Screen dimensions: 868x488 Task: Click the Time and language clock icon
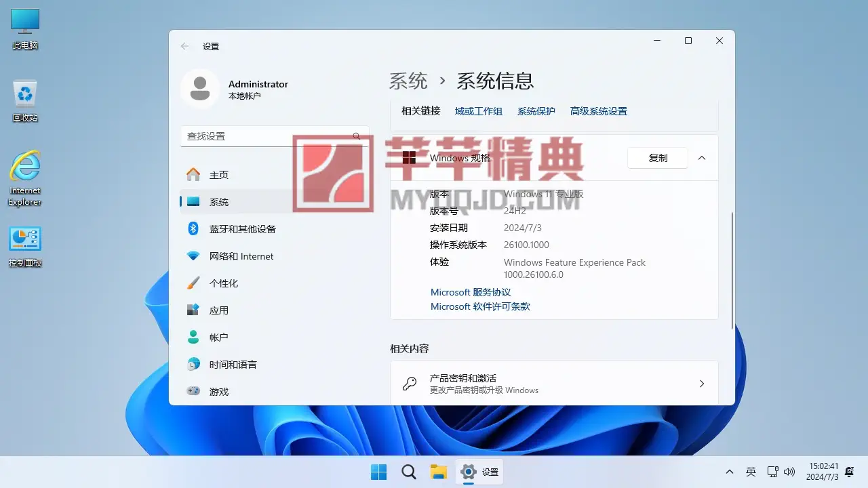coord(193,364)
